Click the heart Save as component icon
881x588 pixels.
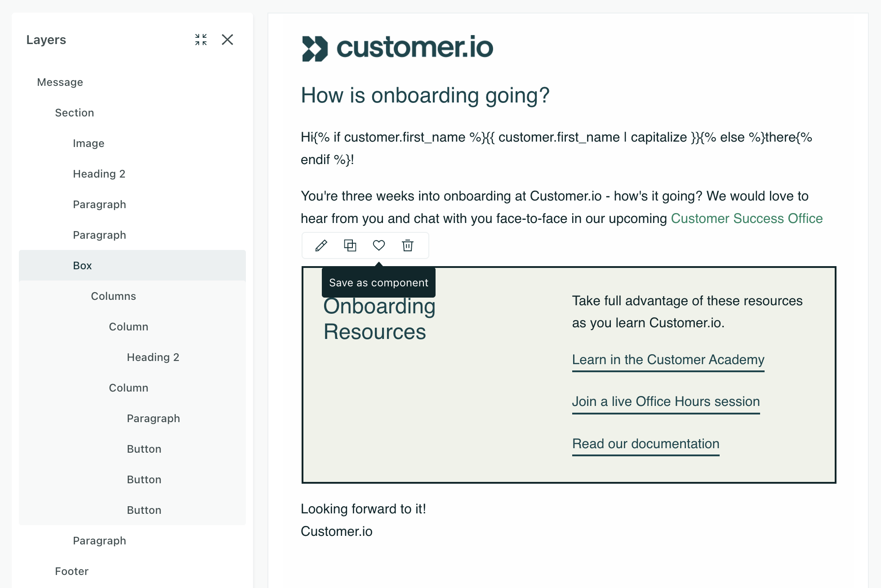pos(379,245)
